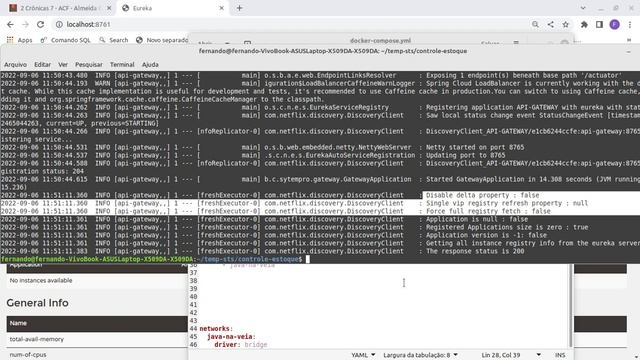Bookmark this page with the star
The image size is (640, 360).
click(565, 24)
